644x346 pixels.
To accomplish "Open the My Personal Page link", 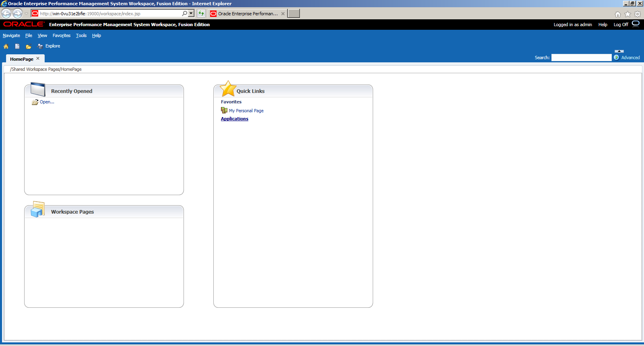I will [246, 111].
